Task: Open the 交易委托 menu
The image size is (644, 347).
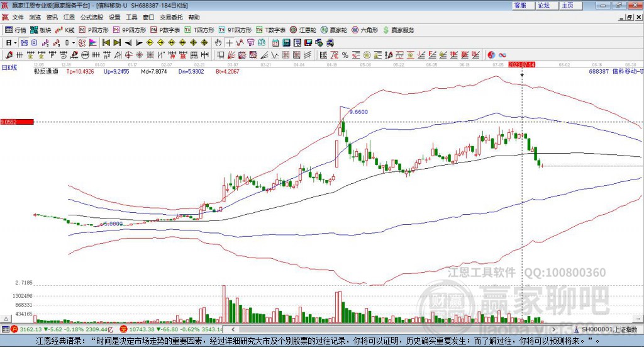Action: click(171, 17)
